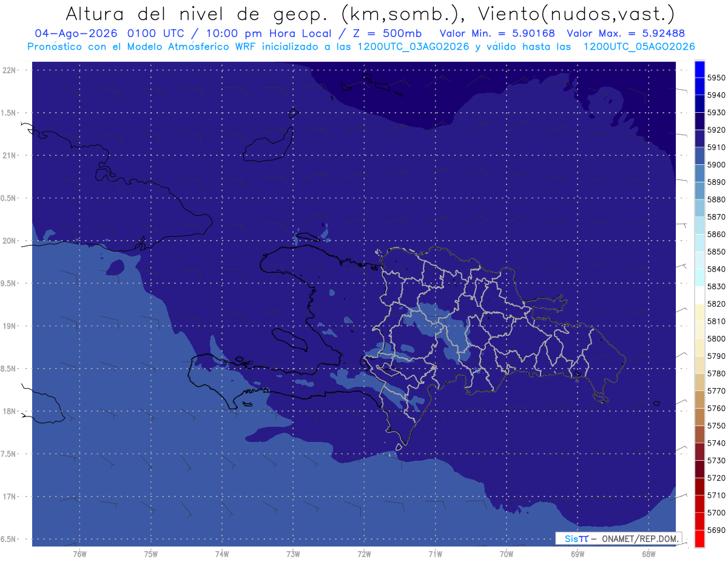Click the '17N' latitude label
Viewport: 728px width, 562px height.
[10, 497]
